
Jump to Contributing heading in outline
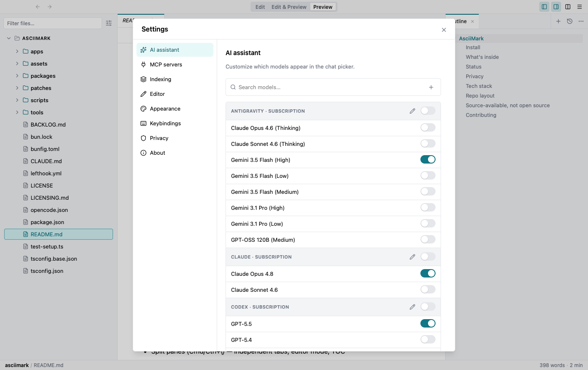pyautogui.click(x=481, y=115)
